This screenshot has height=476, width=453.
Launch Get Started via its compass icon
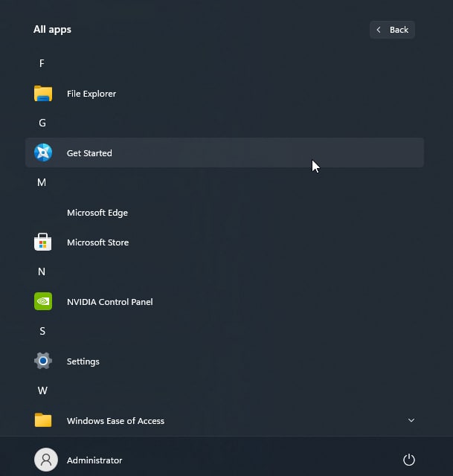43,152
